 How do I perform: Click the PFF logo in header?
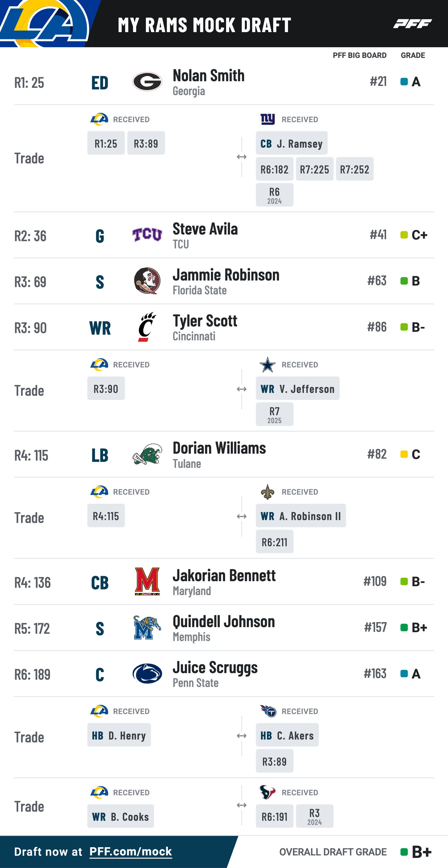412,24
